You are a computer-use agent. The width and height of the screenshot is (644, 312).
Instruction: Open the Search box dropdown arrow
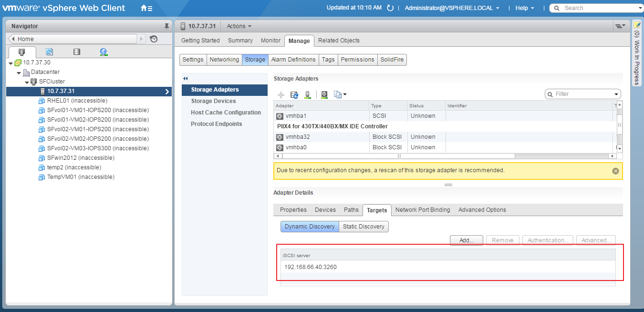click(x=641, y=8)
